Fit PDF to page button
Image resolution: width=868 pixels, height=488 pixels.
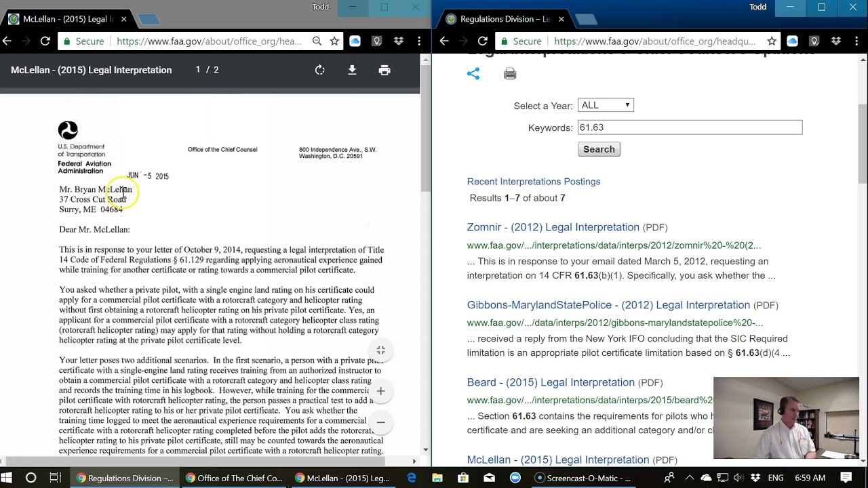click(380, 350)
